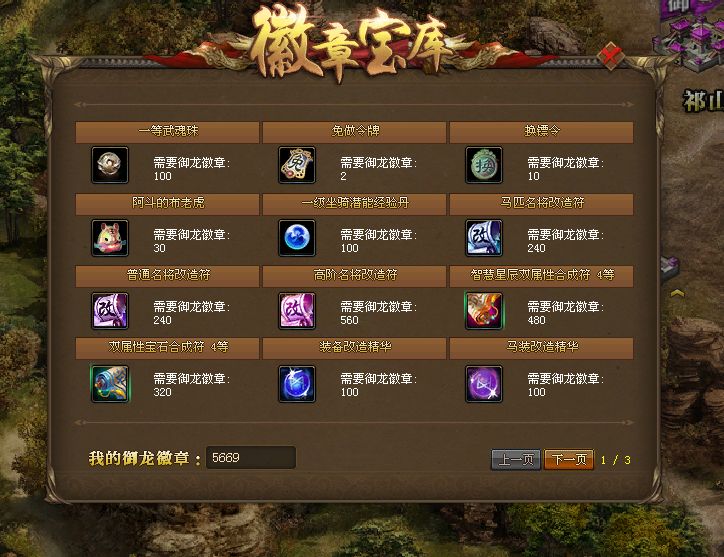Select the 智慧星辰双属性合成符 scroll icon
Screen dimensions: 724x557
(484, 310)
